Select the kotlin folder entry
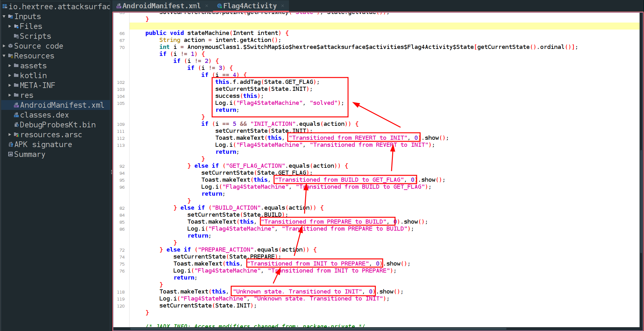644x331 pixels. [x=33, y=75]
